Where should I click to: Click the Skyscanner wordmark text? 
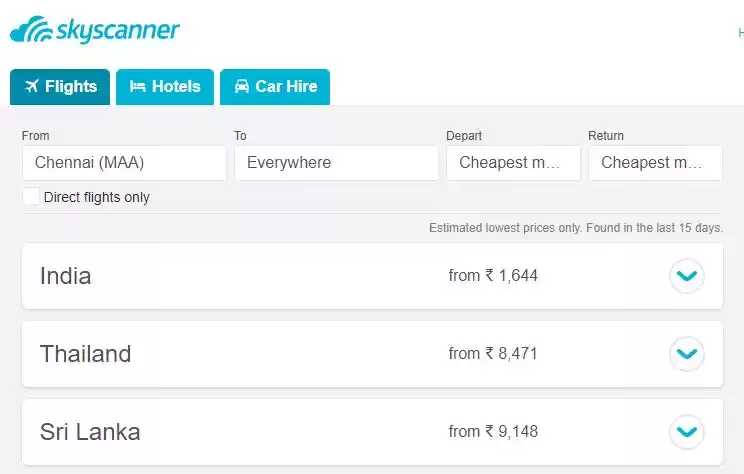pyautogui.click(x=117, y=30)
